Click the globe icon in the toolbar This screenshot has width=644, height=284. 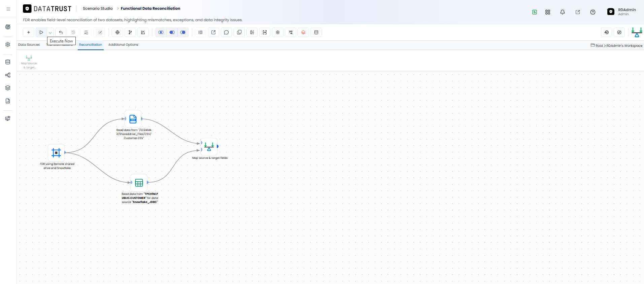[x=117, y=32]
